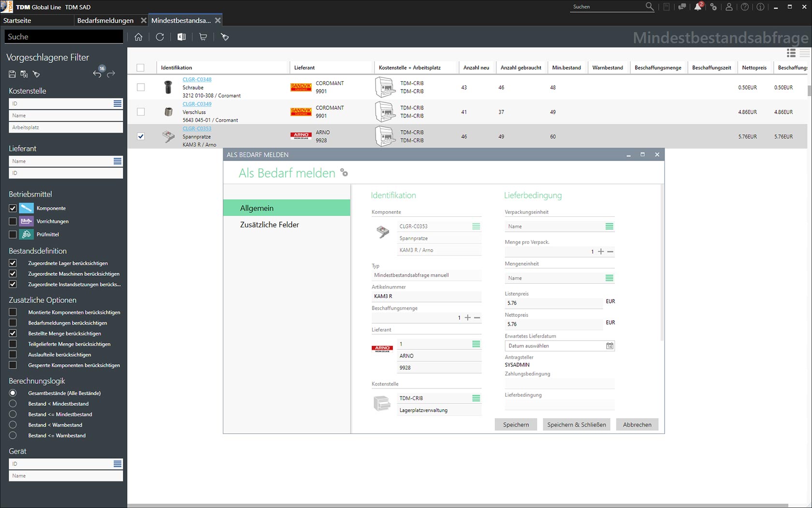Image resolution: width=812 pixels, height=508 pixels.
Task: Open Lieferant Name list picker in filter
Action: 117,161
